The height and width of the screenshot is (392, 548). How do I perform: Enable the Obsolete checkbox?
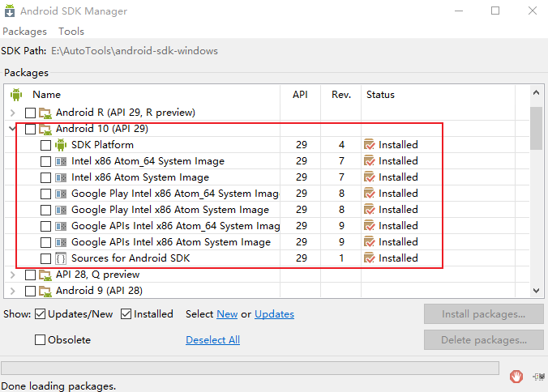[x=41, y=340]
